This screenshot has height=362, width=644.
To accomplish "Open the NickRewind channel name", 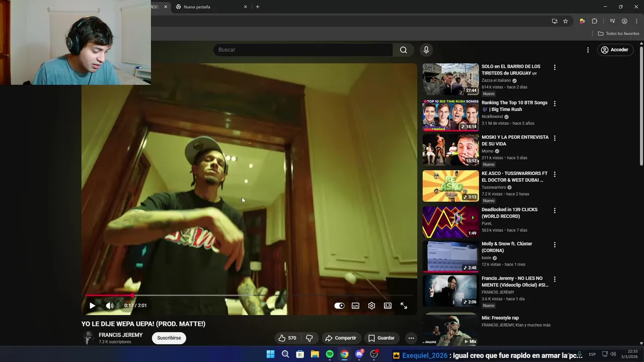I will pyautogui.click(x=492, y=117).
